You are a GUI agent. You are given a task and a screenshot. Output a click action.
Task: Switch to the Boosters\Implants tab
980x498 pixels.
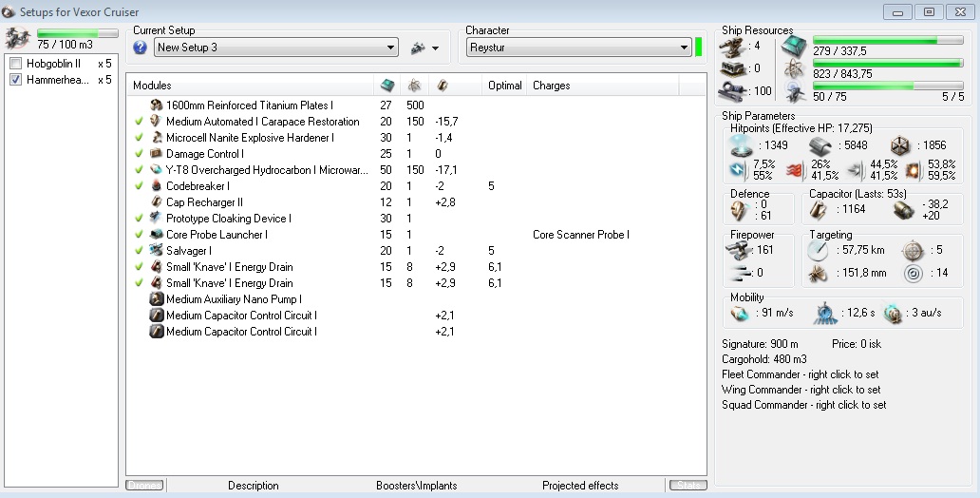(x=416, y=486)
